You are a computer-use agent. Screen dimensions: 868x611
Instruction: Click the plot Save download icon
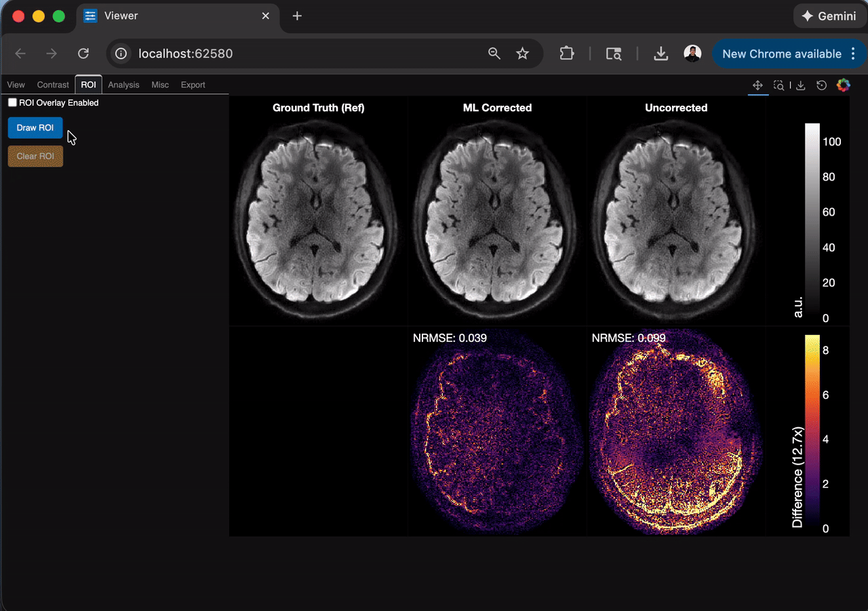point(801,85)
